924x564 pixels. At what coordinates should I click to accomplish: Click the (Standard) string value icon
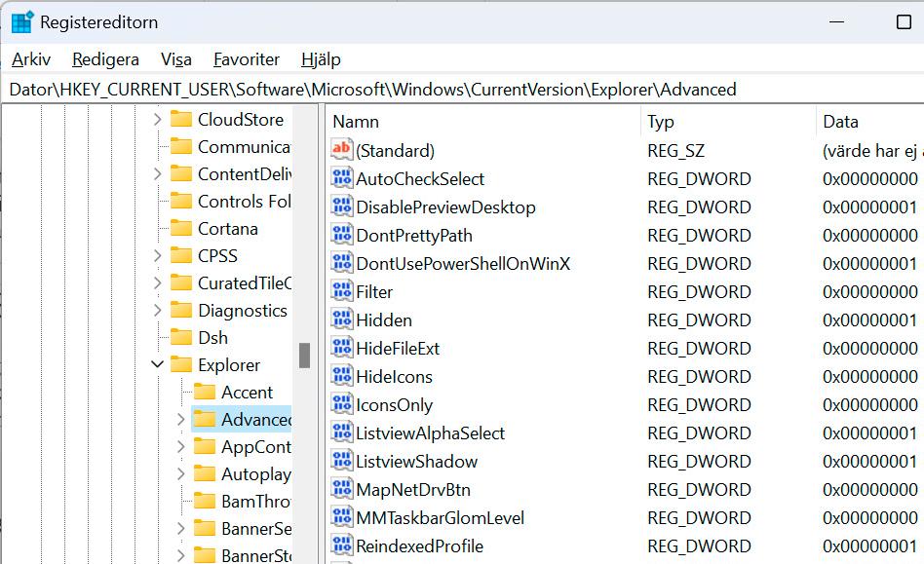click(x=342, y=150)
